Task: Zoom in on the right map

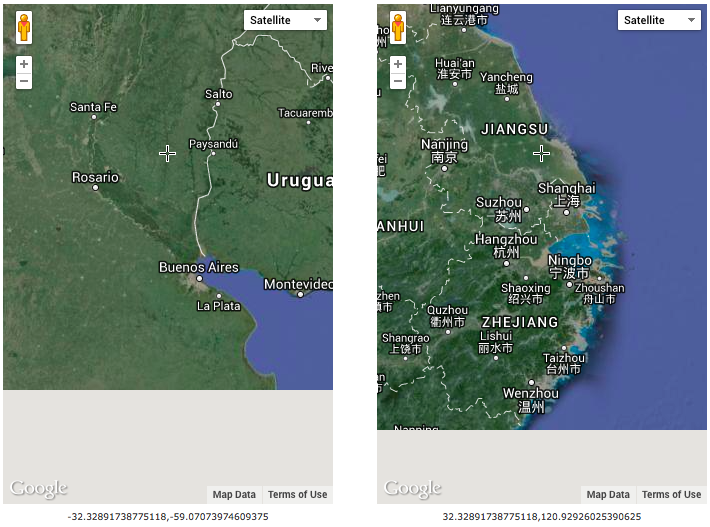Action: tap(398, 64)
